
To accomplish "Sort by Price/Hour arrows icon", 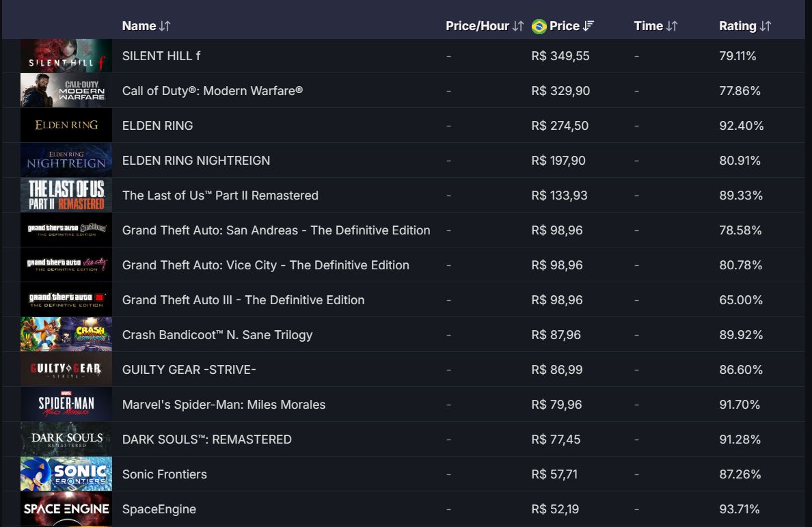I will (518, 26).
